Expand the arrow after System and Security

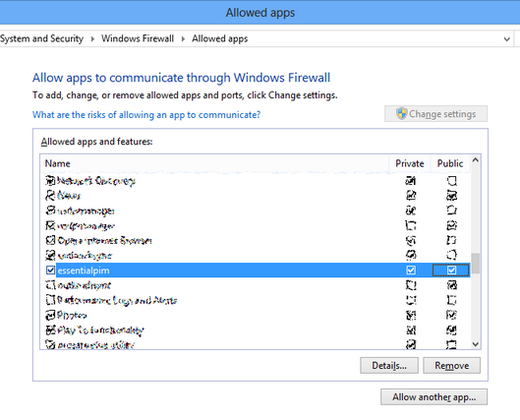click(x=92, y=39)
